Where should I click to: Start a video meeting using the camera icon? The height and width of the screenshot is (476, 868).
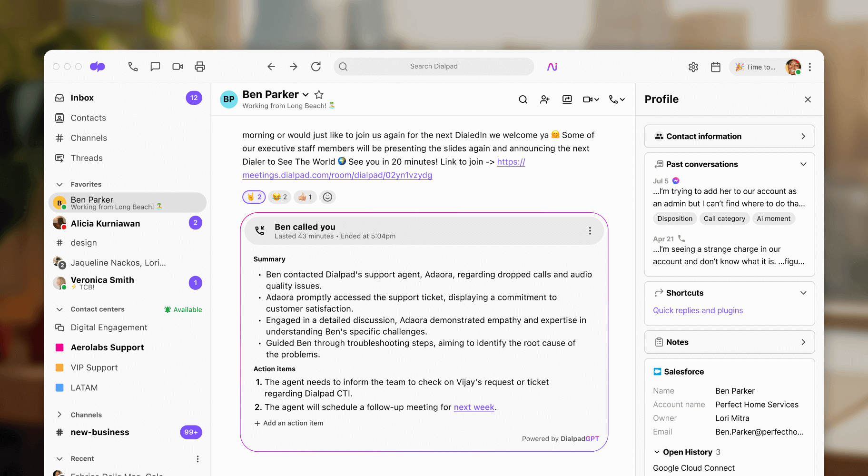(178, 67)
